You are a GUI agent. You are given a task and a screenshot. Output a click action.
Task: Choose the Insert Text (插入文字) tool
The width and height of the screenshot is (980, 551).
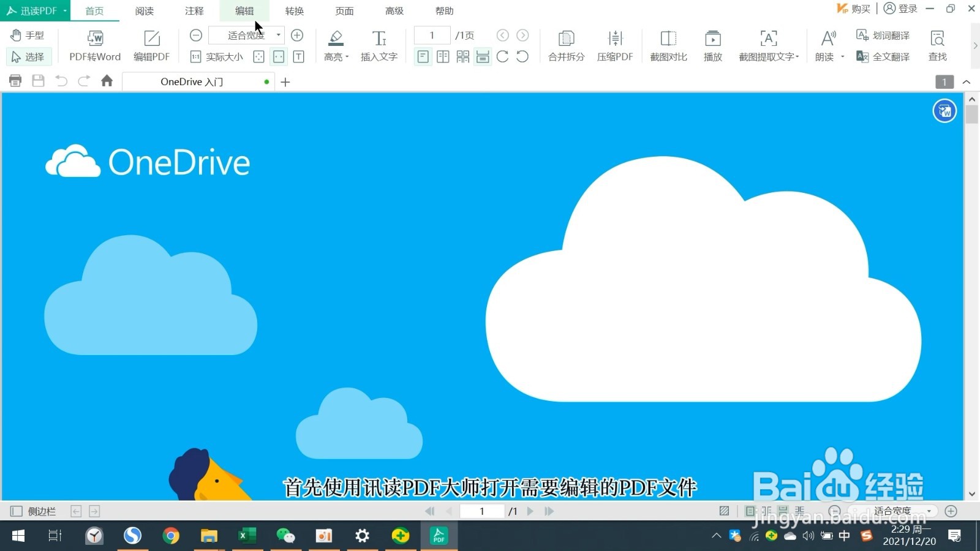click(379, 46)
